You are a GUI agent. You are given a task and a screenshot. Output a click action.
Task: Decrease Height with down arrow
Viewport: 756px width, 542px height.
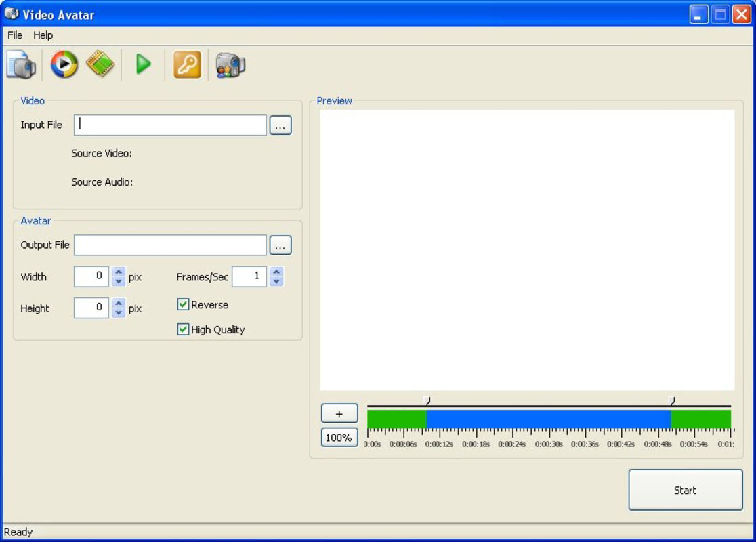(119, 313)
